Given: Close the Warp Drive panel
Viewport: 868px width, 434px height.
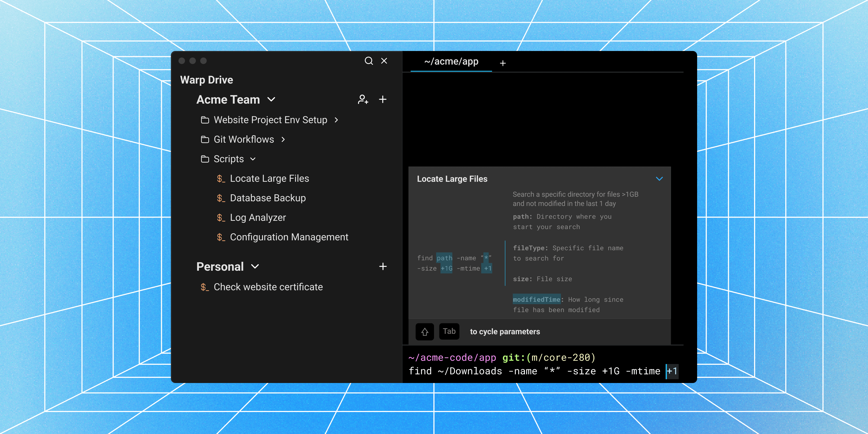Looking at the screenshot, I should (x=384, y=61).
